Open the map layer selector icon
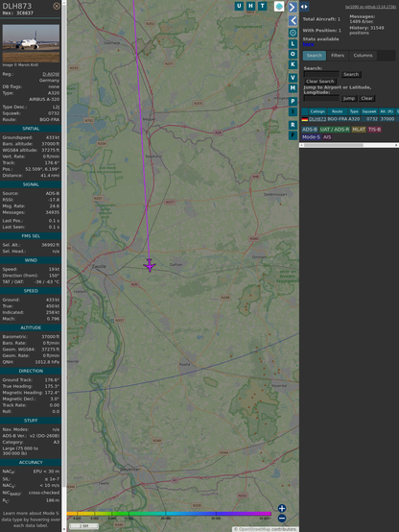Image resolution: width=399 pixels, height=532 pixels. coord(279,7)
